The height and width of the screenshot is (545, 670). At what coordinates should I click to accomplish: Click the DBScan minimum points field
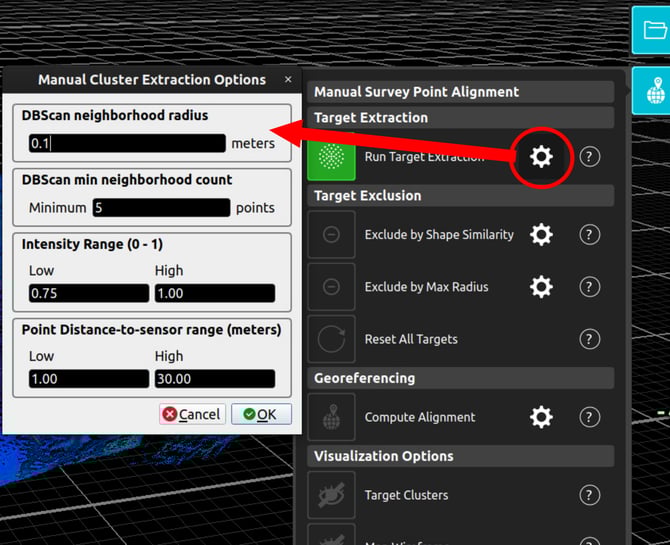(161, 208)
